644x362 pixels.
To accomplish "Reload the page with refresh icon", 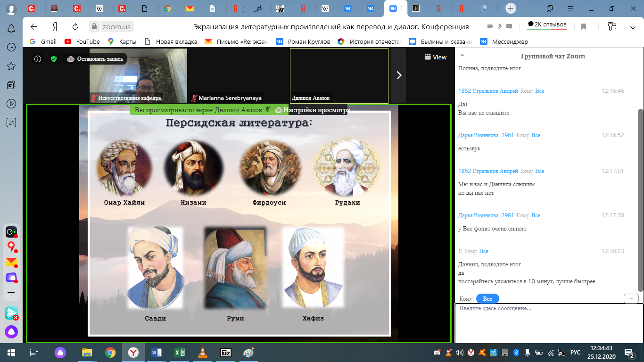I will [x=75, y=27].
